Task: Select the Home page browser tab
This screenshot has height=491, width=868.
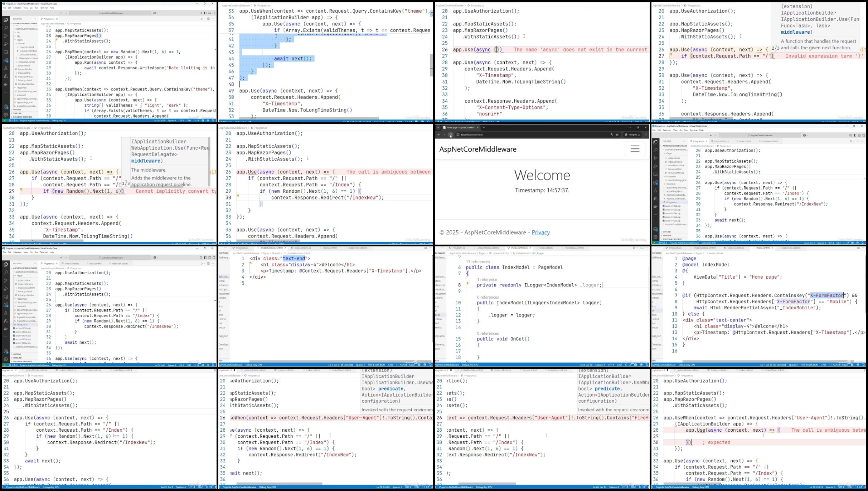Action: [x=461, y=127]
